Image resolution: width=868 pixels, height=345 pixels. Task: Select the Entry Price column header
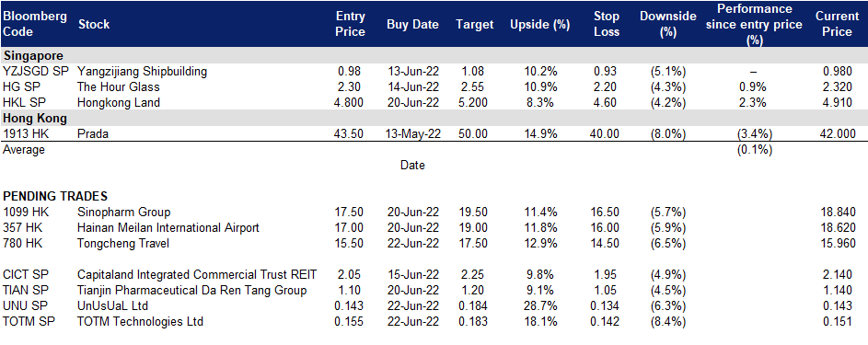pyautogui.click(x=351, y=24)
